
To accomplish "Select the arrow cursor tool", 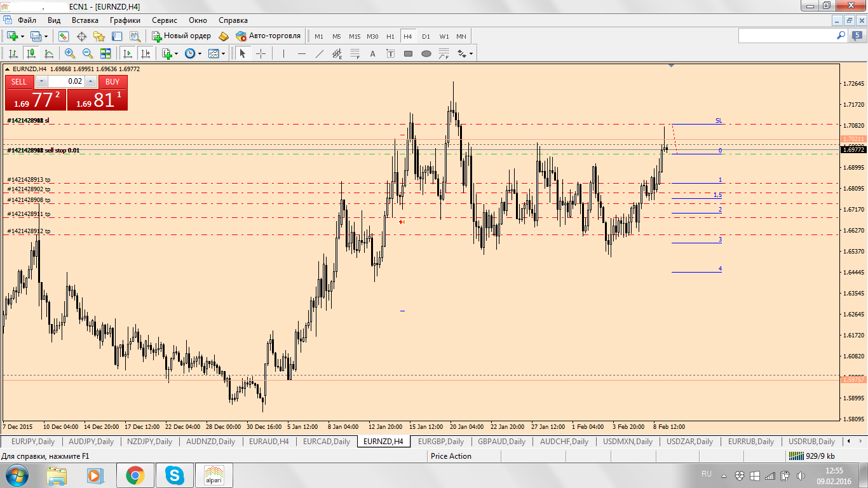I will coord(242,54).
